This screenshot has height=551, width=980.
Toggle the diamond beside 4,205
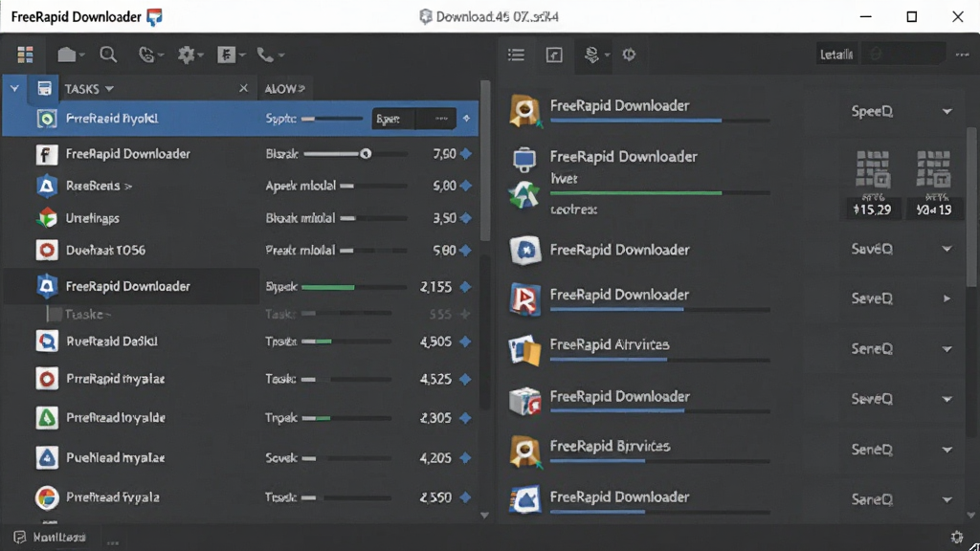[x=466, y=458]
